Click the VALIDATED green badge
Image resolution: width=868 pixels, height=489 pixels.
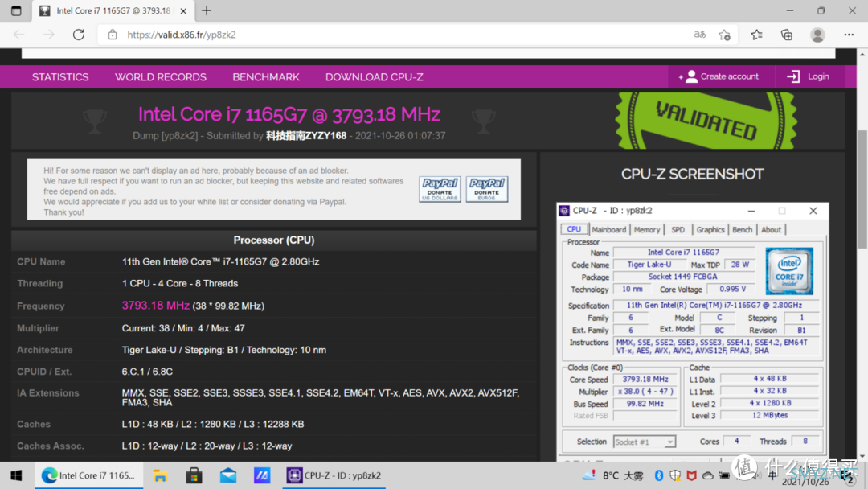click(x=706, y=120)
